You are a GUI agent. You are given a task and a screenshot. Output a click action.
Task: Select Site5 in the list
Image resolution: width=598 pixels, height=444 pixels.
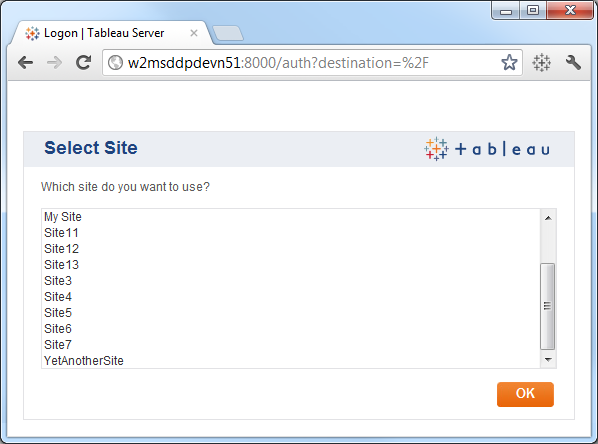(291, 313)
